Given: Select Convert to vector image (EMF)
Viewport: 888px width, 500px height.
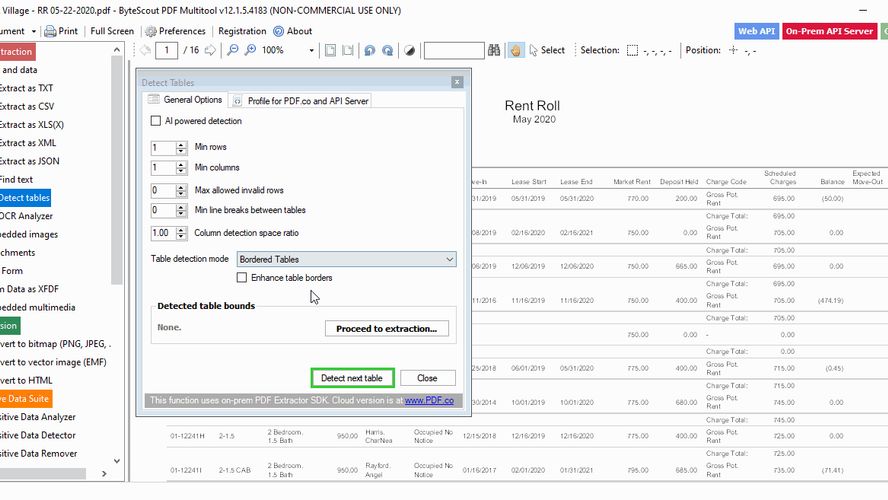Looking at the screenshot, I should pos(53,362).
